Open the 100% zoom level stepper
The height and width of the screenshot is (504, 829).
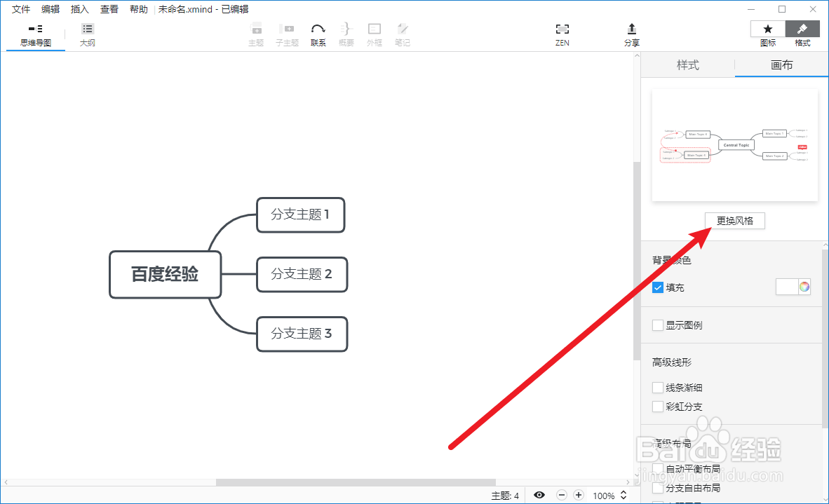[x=624, y=495]
